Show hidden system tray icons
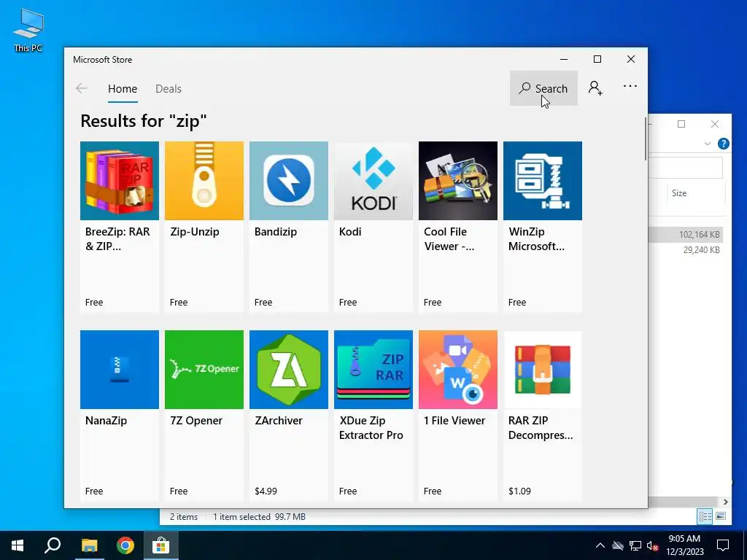The height and width of the screenshot is (560, 747). 600,545
